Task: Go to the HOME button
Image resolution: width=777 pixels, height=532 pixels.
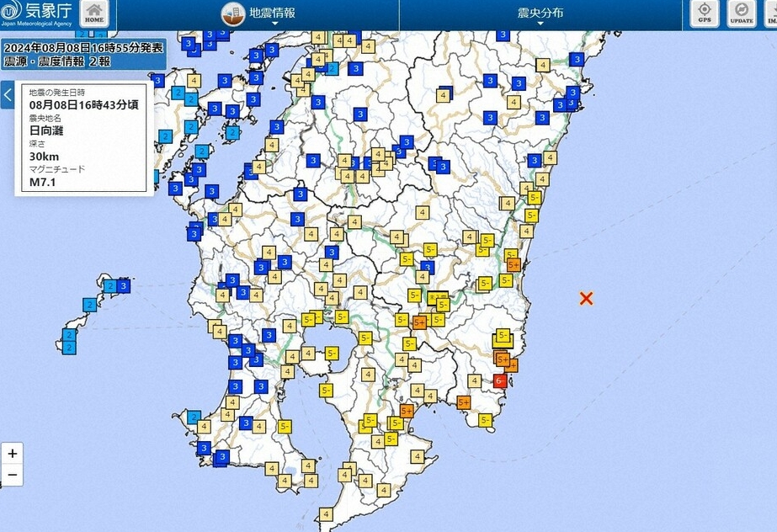Action: coord(94,13)
